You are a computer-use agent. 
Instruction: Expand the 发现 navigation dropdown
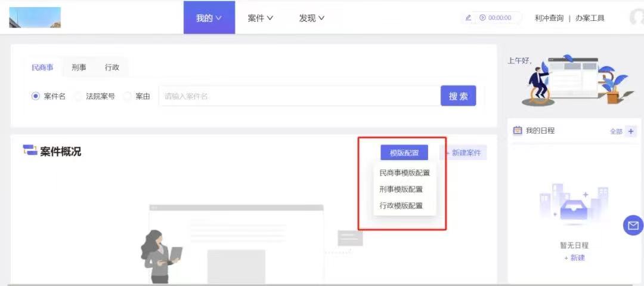point(311,18)
